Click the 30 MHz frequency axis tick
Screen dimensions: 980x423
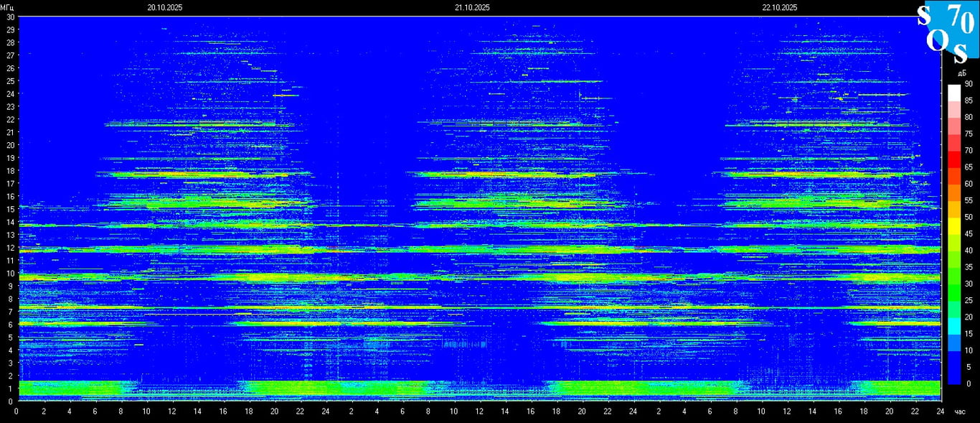(10, 17)
